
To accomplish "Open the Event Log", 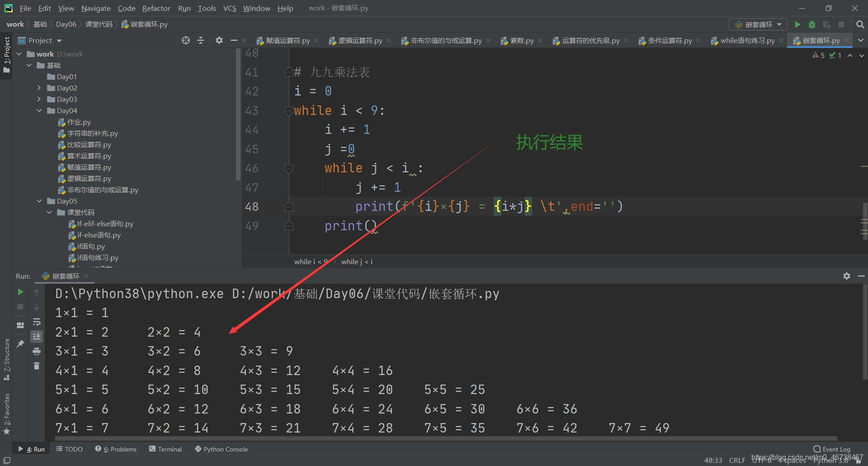I will pyautogui.click(x=832, y=449).
